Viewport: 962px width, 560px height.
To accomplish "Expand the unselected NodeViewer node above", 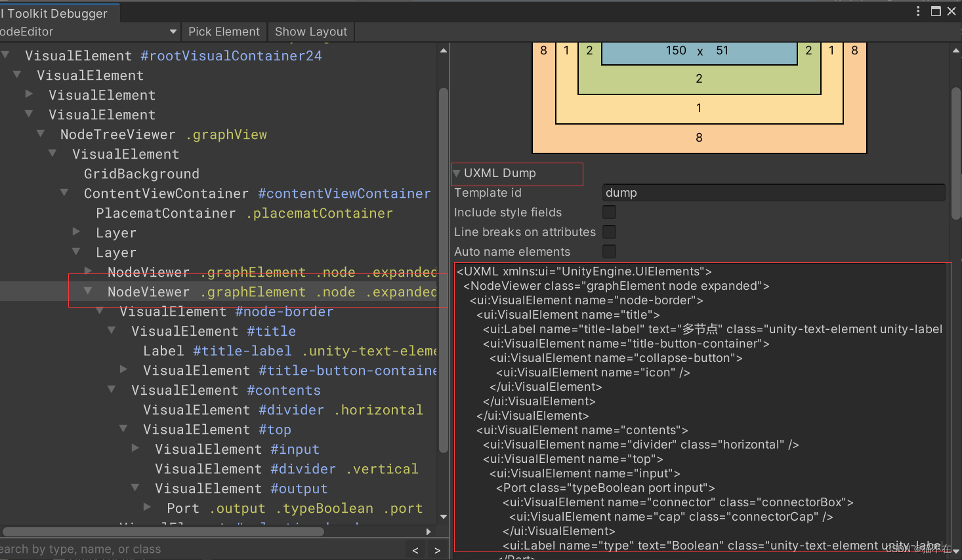I will point(89,270).
